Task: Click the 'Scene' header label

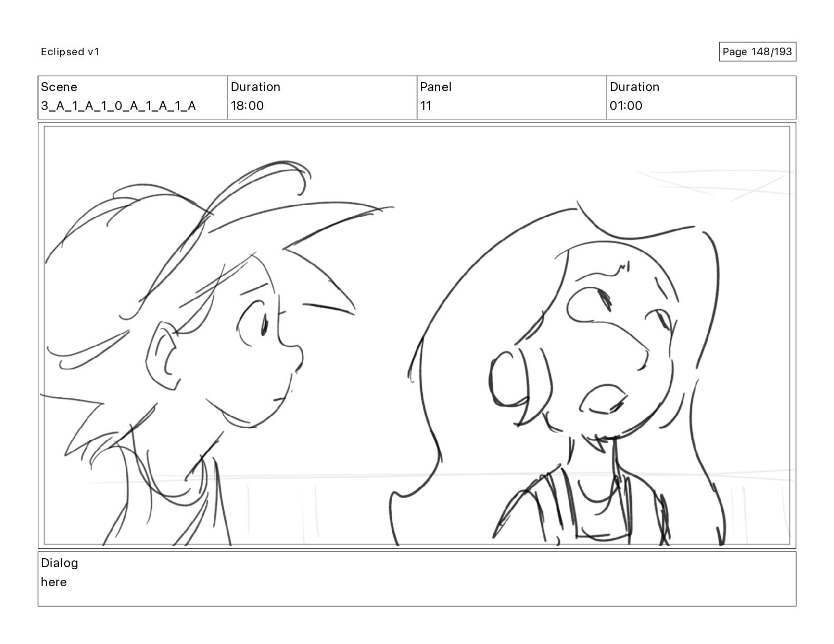Action: coord(59,87)
